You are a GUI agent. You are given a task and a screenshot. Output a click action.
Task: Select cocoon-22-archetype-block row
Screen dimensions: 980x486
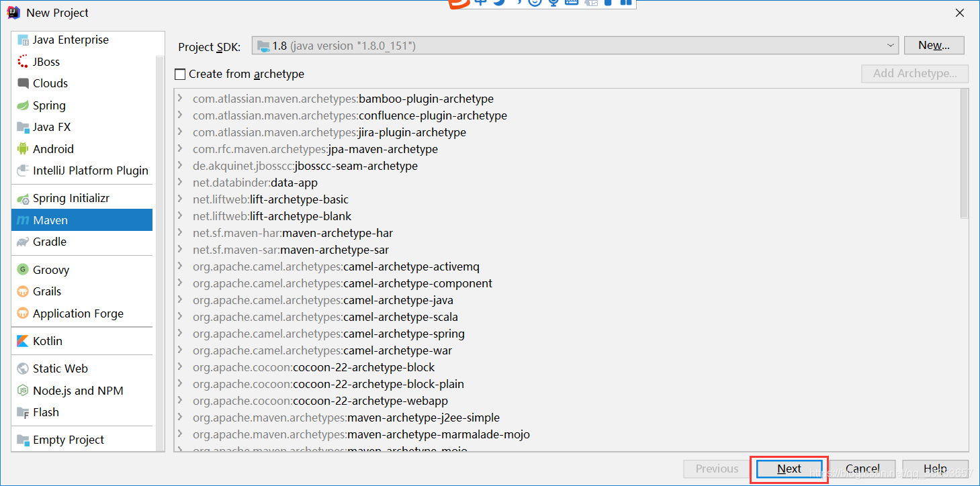pos(566,367)
